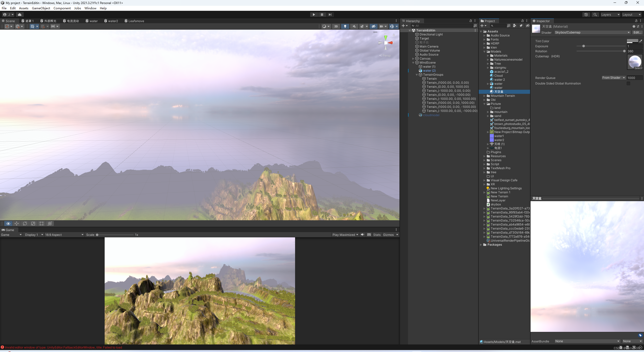Select the Rect transform tool
Image resolution: width=644 pixels, height=352 pixels.
[42, 224]
